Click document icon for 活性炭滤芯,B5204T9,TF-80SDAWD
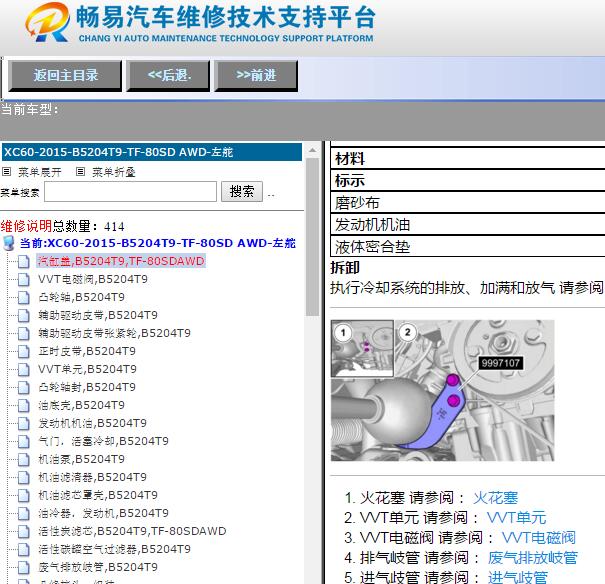Viewport: 605px width, 584px height. click(24, 532)
